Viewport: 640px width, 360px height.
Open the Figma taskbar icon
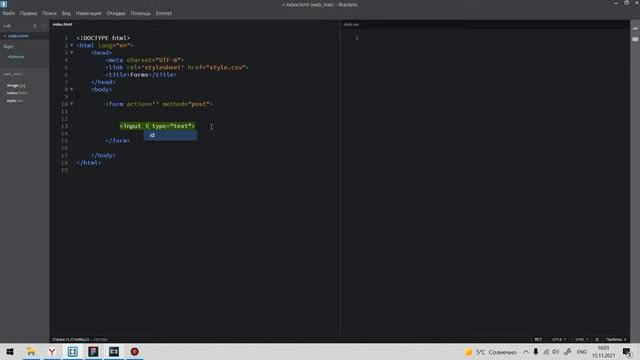point(93,352)
